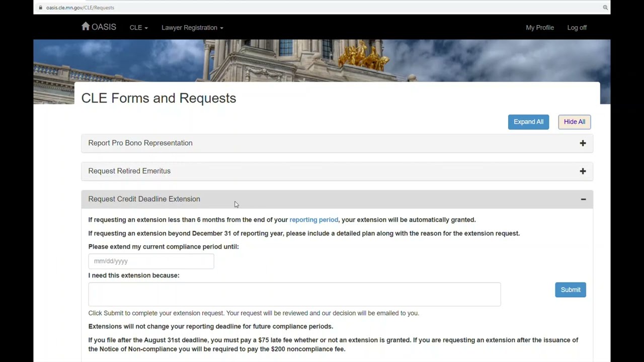The image size is (644, 362).
Task: Click the Request Credit Deadline Extension heading
Action: [144, 199]
